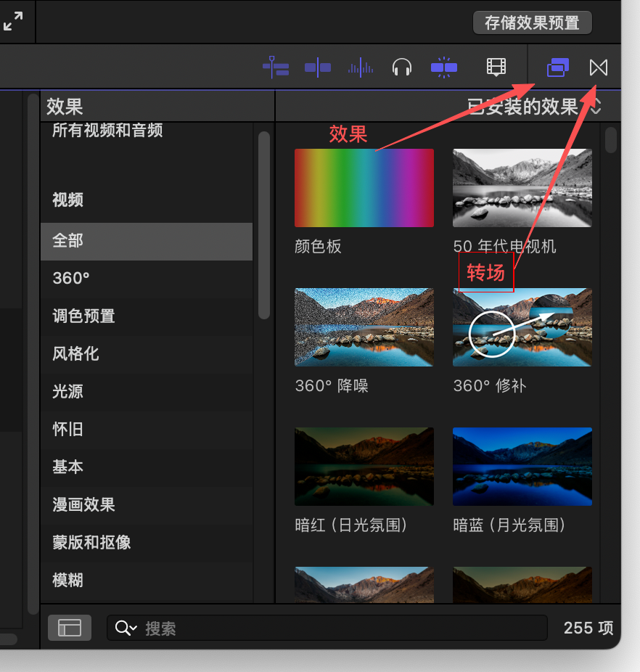Image resolution: width=640 pixels, height=672 pixels.
Task: Select the 360° effects category
Action: [147, 279]
